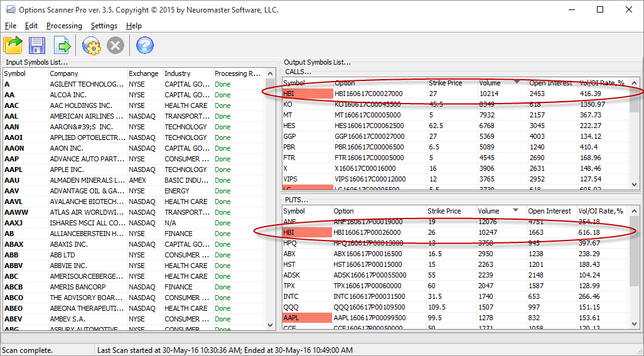The width and height of the screenshot is (644, 356).
Task: Select the AAPL row in input list
Action: [x=134, y=170]
